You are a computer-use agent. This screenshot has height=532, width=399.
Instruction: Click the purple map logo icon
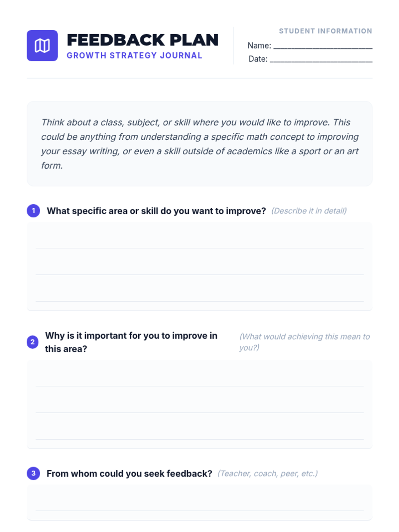click(42, 46)
